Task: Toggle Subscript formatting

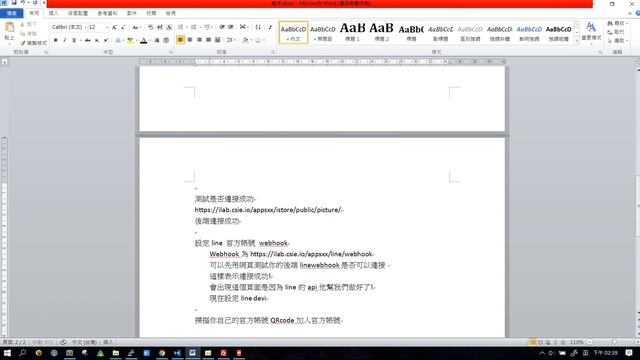Action: pyautogui.click(x=97, y=40)
